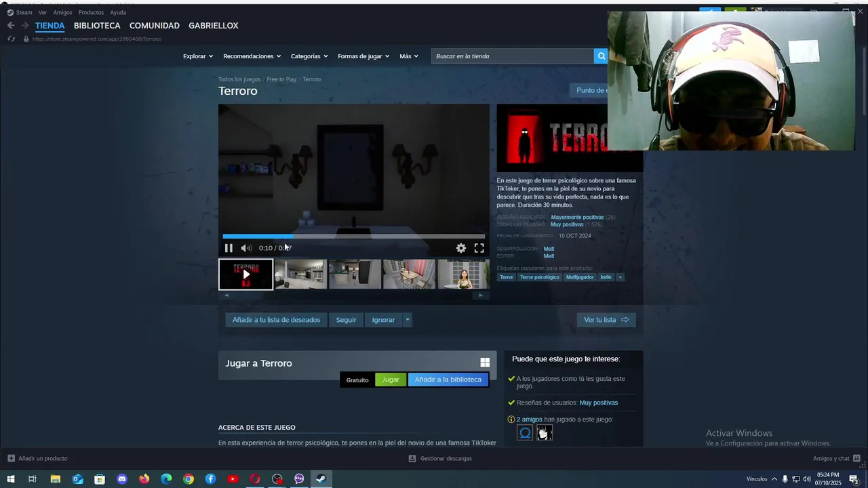The height and width of the screenshot is (488, 868).
Task: Open Free to Play breadcrumb
Action: [x=281, y=79]
